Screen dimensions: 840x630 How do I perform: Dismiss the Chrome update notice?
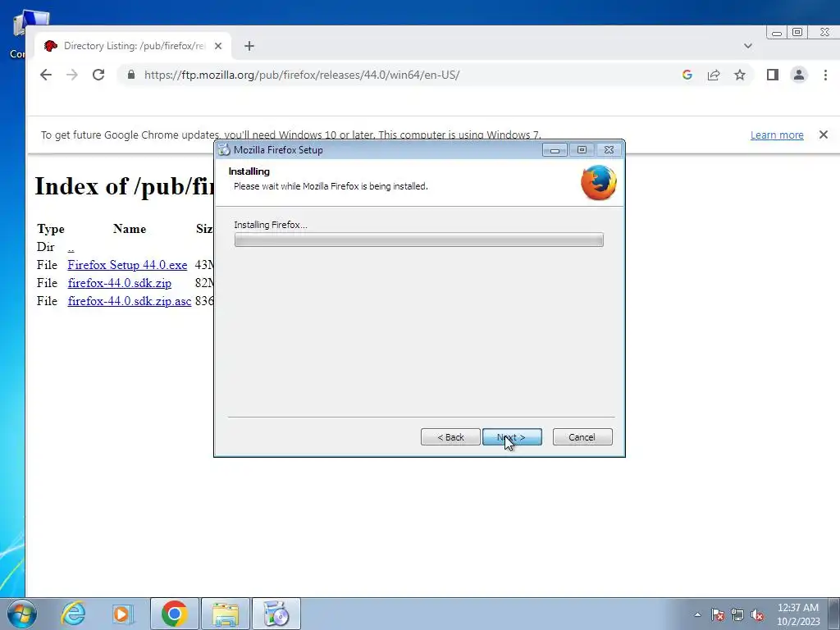tap(824, 135)
